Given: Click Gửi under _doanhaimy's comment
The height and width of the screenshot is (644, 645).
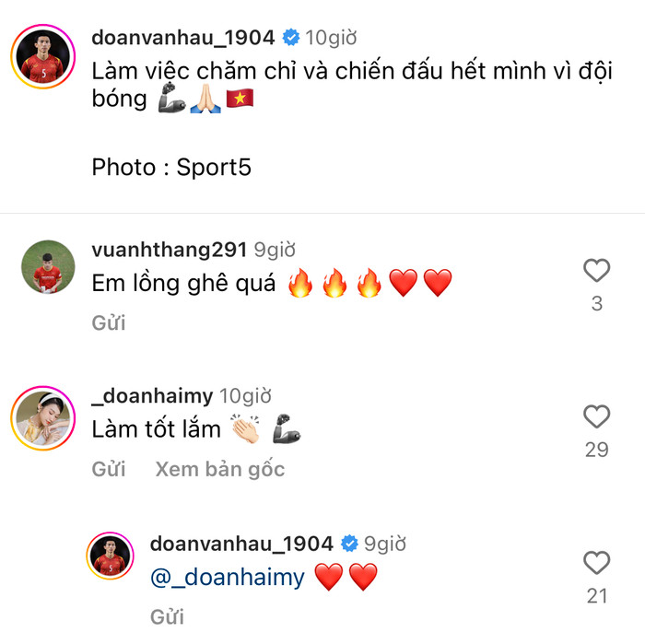Looking at the screenshot, I should coord(109,469).
